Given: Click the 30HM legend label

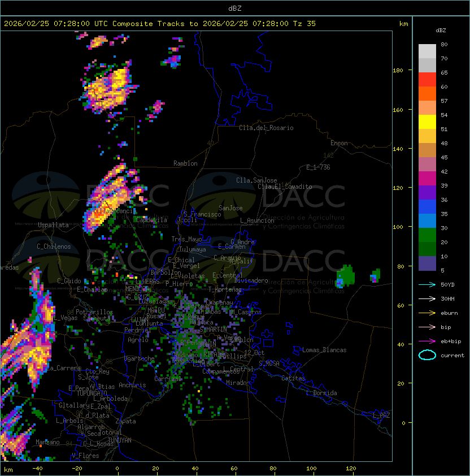Looking at the screenshot, I should [447, 298].
